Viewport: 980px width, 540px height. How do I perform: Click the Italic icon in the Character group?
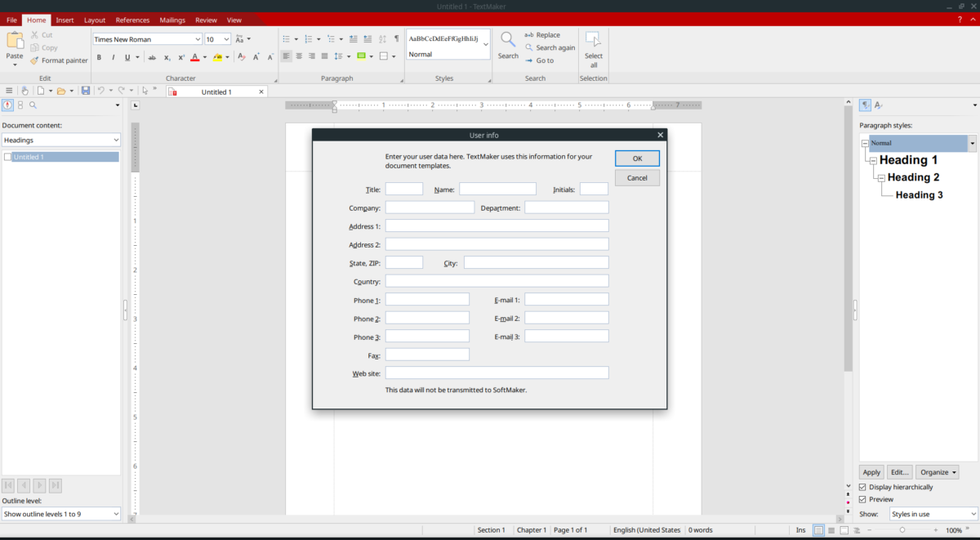[x=113, y=57]
